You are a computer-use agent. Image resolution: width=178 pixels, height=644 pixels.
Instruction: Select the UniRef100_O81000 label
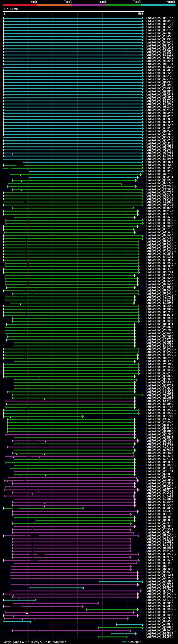[x=160, y=150]
